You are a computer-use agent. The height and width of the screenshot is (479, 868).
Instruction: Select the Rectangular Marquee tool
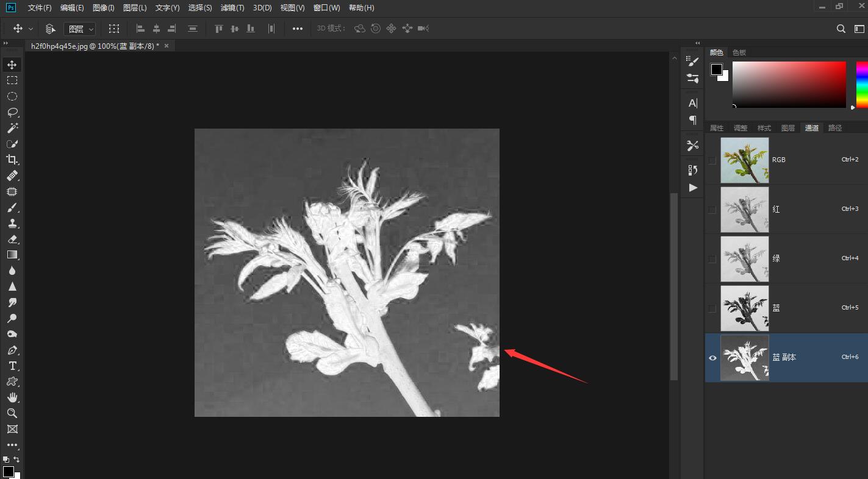click(x=12, y=80)
